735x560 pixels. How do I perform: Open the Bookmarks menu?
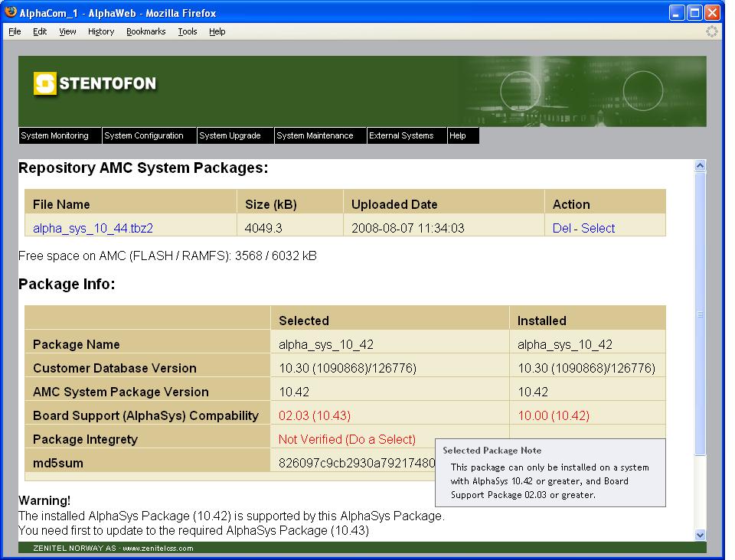(x=145, y=31)
